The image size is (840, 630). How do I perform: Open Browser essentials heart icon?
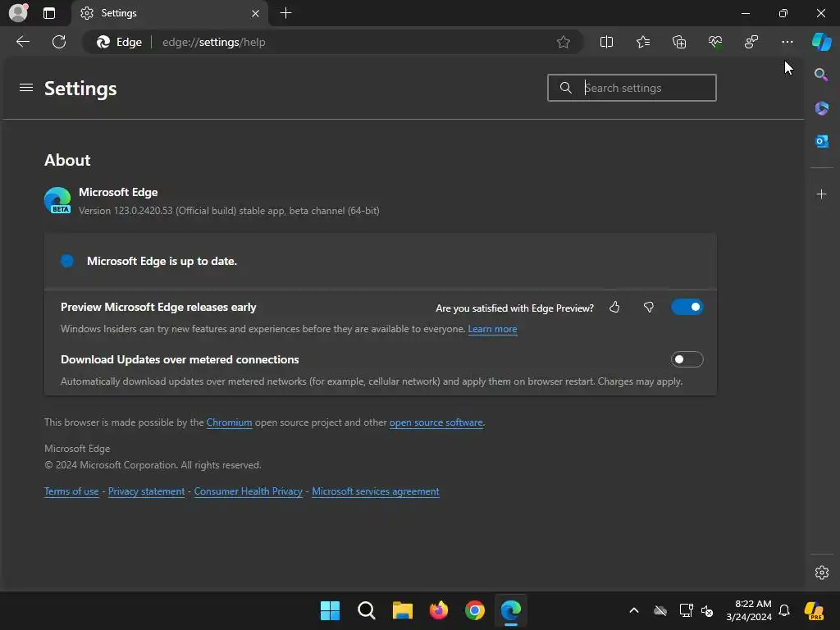click(x=715, y=42)
